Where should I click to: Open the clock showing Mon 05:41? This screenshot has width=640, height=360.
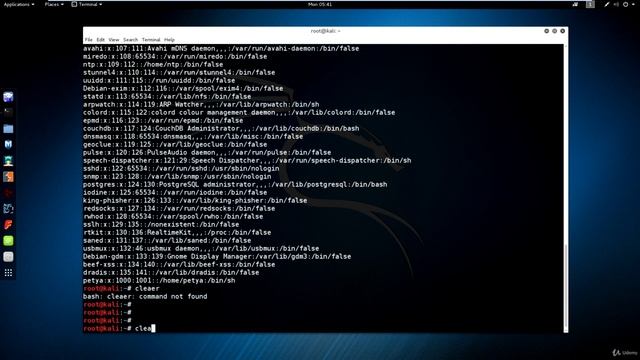(320, 4)
